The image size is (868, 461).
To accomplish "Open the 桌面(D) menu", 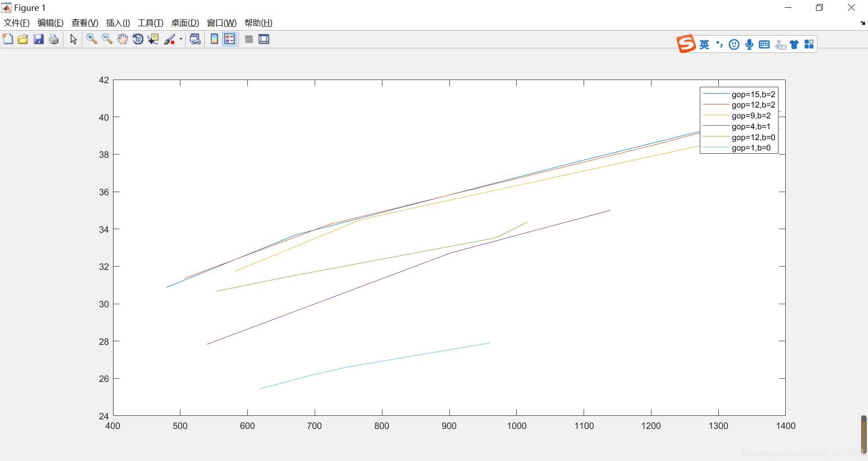I will [x=185, y=23].
